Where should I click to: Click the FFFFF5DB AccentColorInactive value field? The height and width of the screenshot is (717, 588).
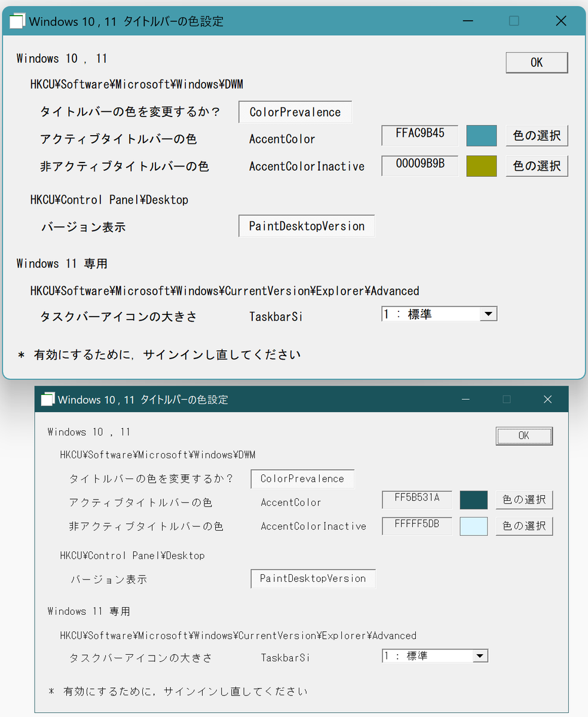coord(417,526)
